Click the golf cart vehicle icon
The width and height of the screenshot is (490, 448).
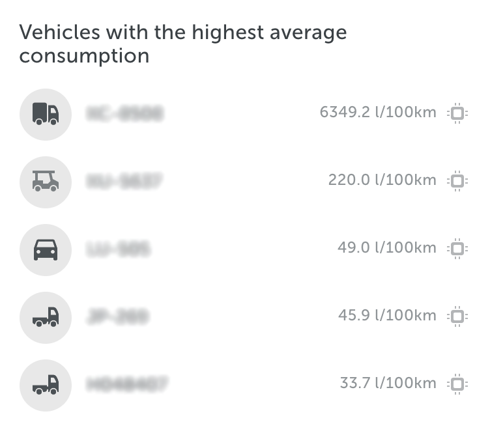[x=46, y=182]
